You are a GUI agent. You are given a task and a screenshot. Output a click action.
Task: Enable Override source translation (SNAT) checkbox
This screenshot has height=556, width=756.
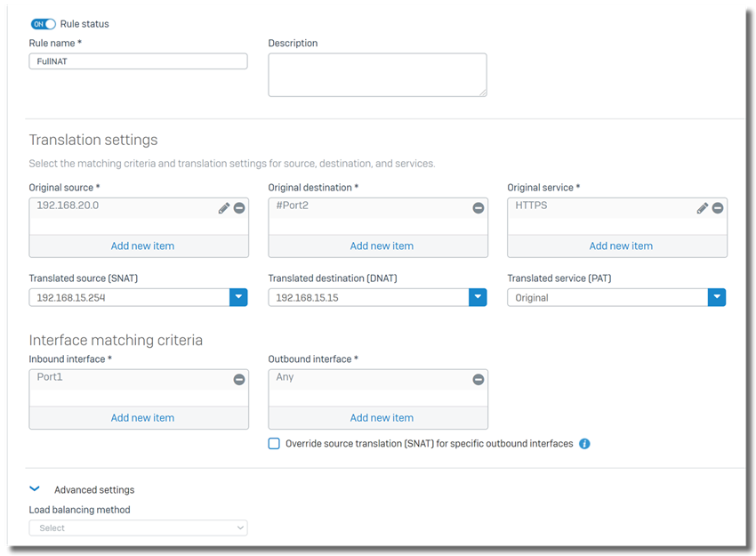274,444
